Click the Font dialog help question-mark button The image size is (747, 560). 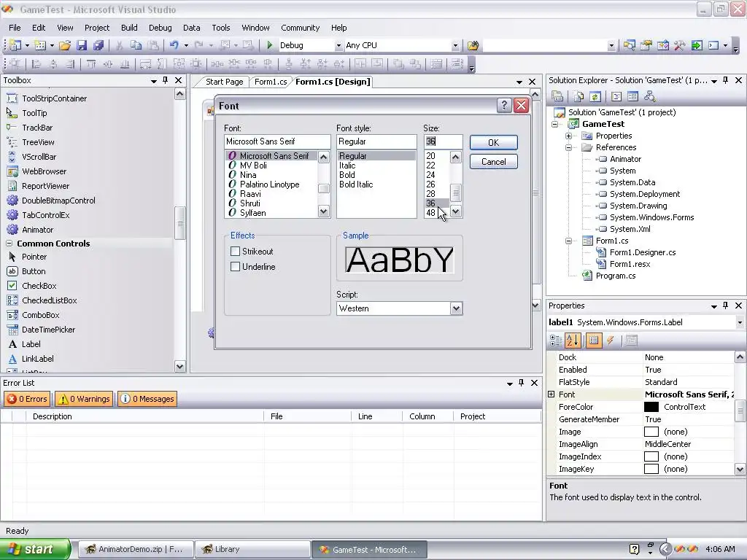[x=503, y=105]
